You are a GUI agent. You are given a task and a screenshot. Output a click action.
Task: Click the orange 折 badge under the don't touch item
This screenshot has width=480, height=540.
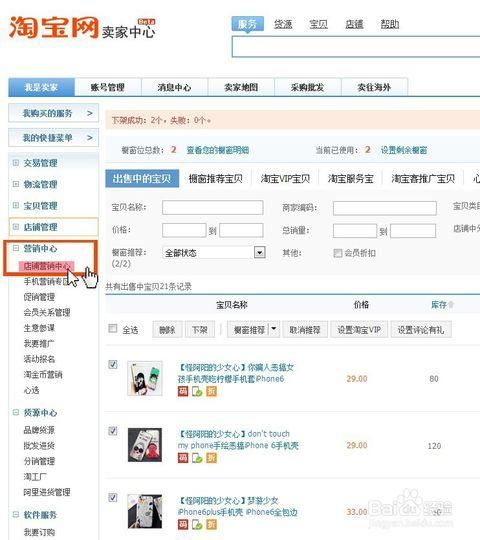coord(211,458)
